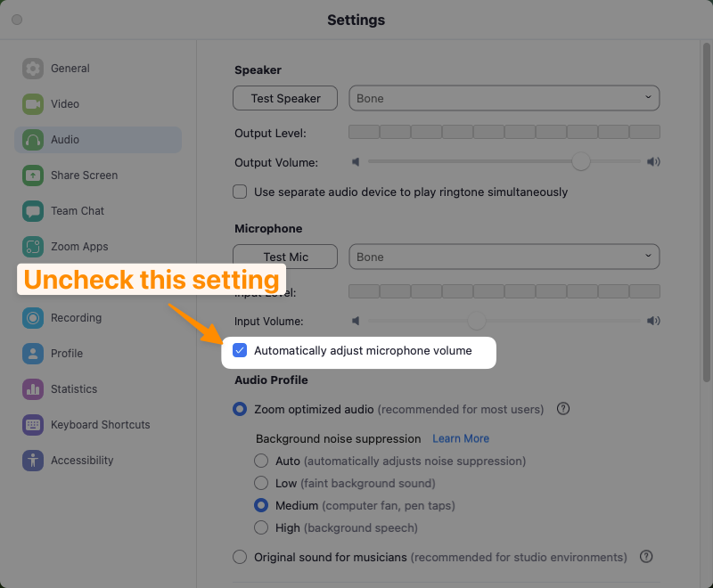Image resolution: width=713 pixels, height=588 pixels.
Task: Choose Low background noise suppression
Action: click(x=261, y=483)
